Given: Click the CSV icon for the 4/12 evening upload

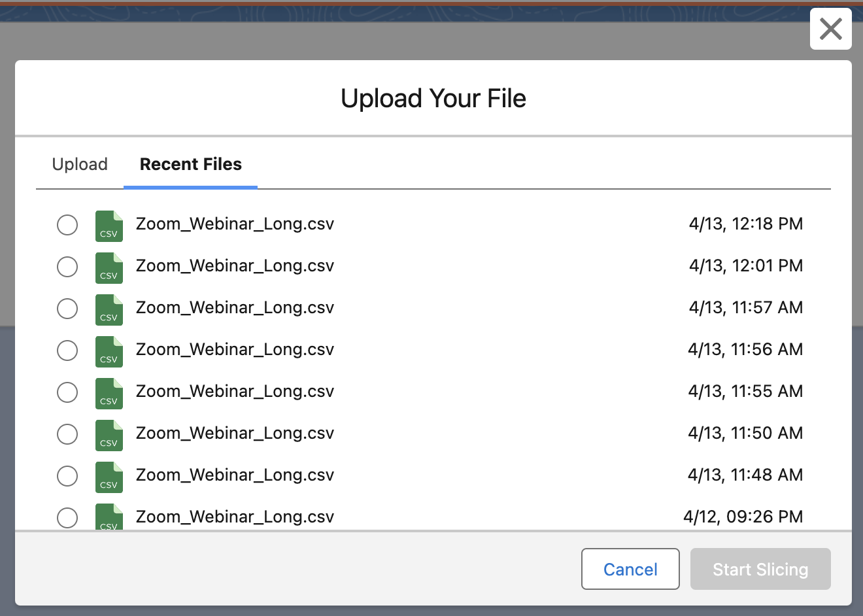Looking at the screenshot, I should click(109, 517).
